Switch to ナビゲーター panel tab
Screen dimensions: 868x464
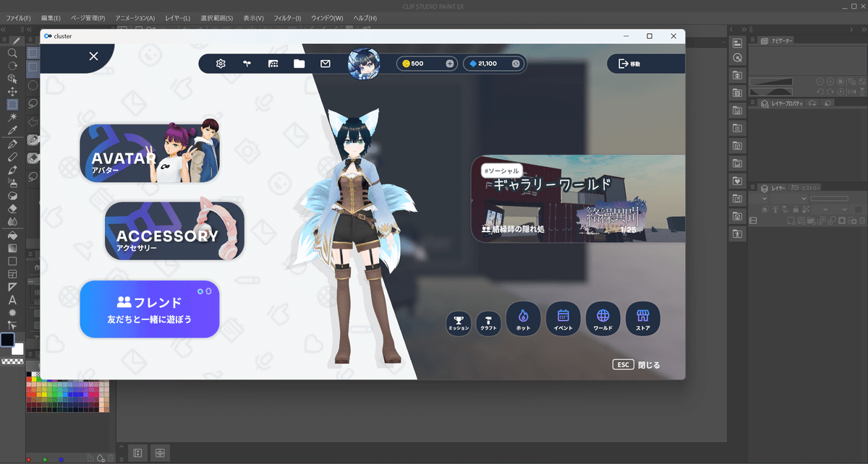coord(778,40)
